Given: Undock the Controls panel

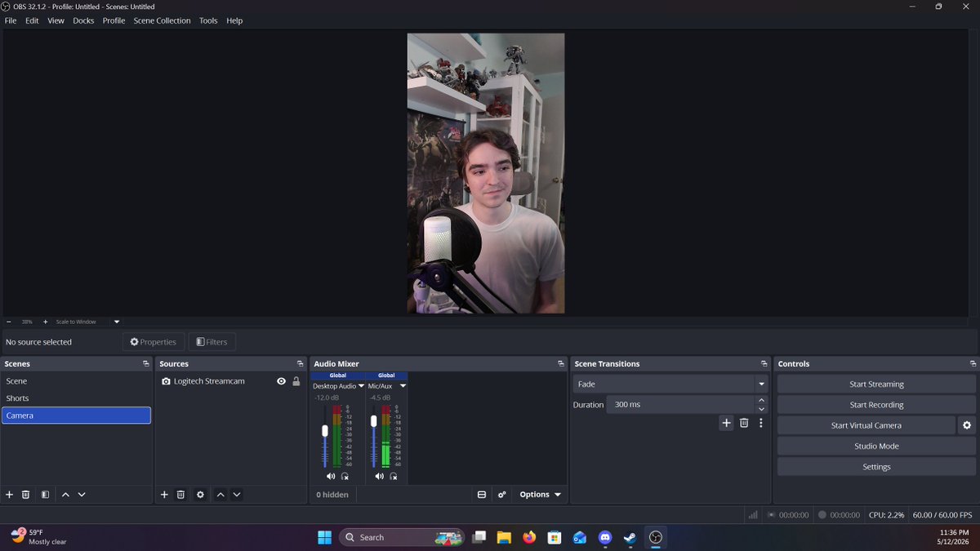Looking at the screenshot, I should [973, 364].
